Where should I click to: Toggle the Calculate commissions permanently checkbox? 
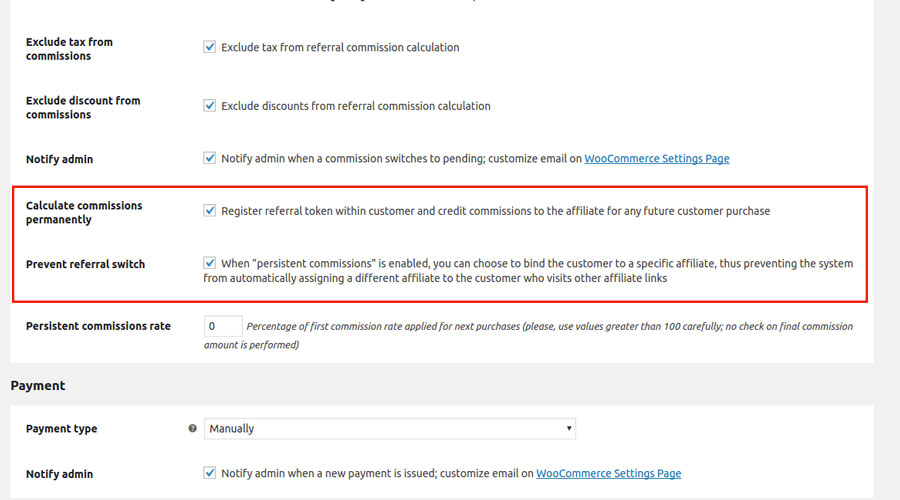210,211
